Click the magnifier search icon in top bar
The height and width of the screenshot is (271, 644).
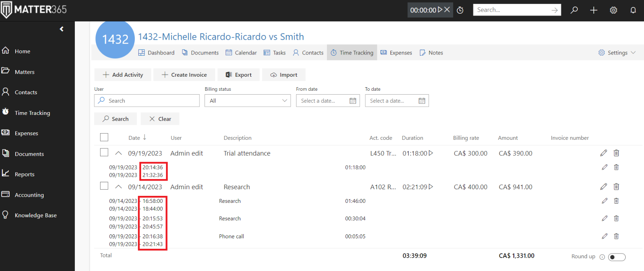click(574, 10)
